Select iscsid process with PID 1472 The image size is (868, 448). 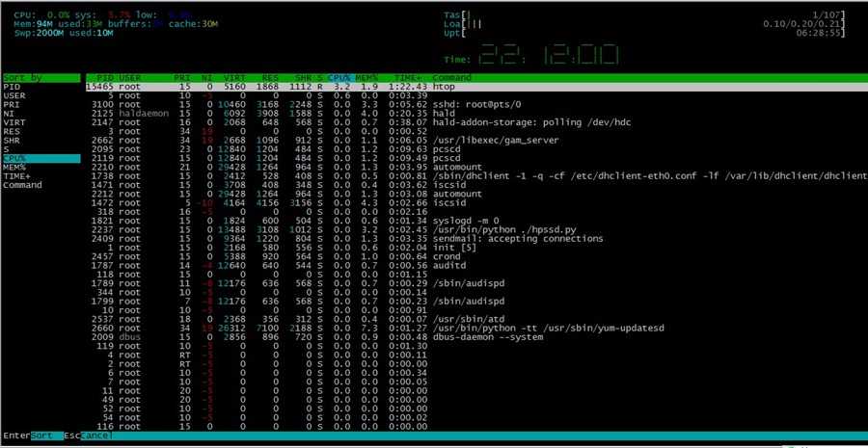coord(476,203)
